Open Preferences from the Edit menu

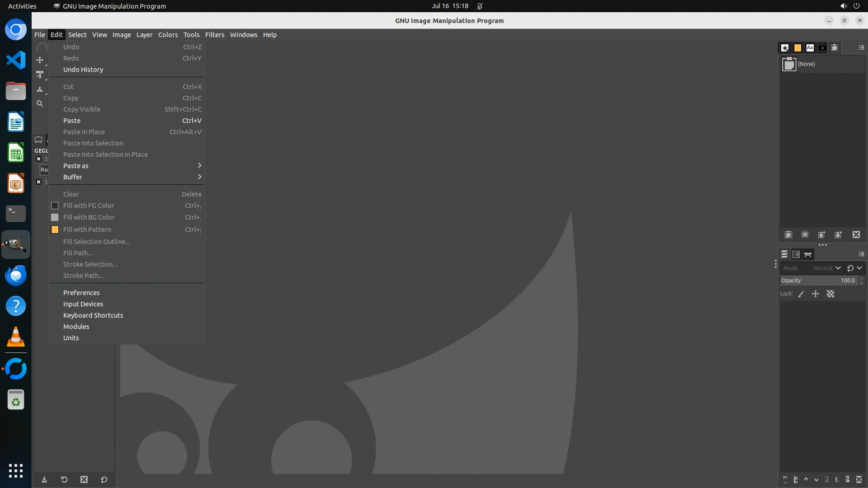pos(81,293)
